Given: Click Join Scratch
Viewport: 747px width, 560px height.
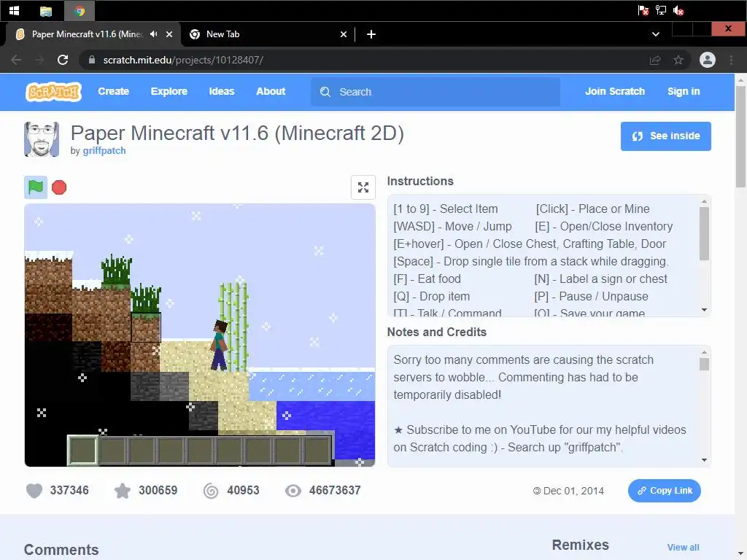Looking at the screenshot, I should pyautogui.click(x=614, y=91).
